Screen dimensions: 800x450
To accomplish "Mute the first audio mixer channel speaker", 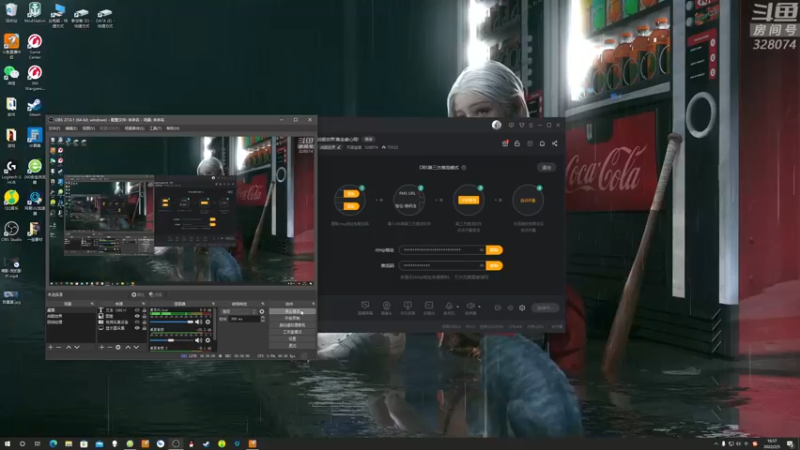I will click(x=198, y=322).
